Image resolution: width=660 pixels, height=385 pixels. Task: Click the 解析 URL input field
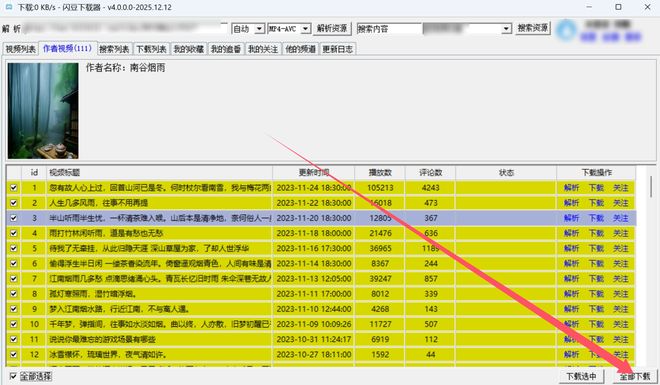125,29
